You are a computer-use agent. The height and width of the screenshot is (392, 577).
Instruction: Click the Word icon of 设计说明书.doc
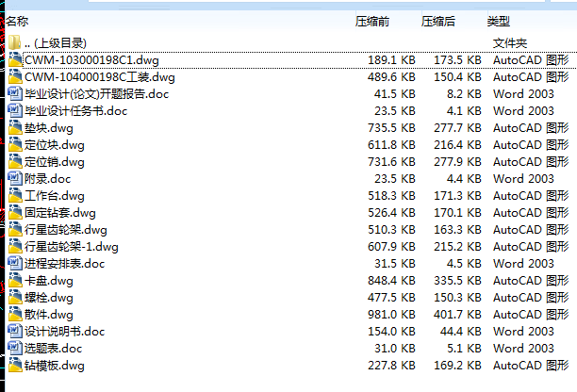coord(15,331)
